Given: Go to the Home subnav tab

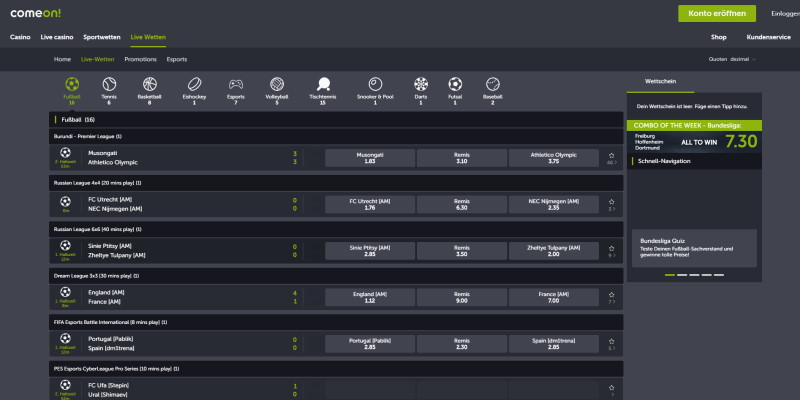Looking at the screenshot, I should (62, 59).
